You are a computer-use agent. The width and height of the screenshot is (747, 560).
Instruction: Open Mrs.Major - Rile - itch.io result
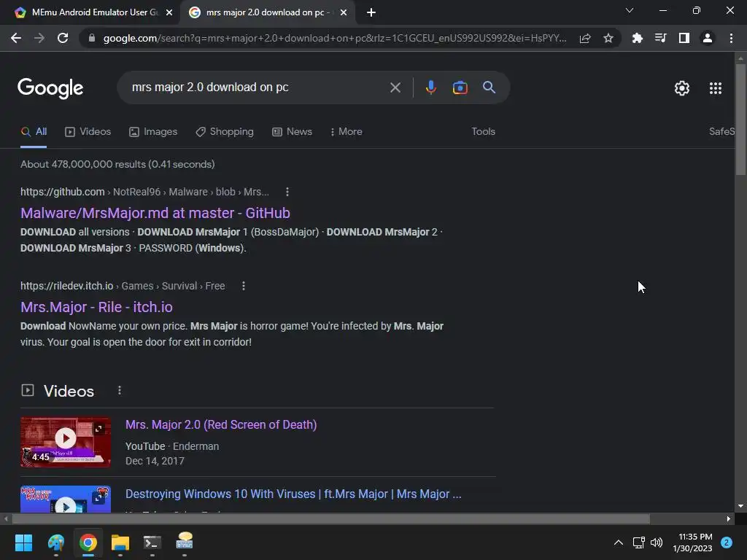[96, 307]
